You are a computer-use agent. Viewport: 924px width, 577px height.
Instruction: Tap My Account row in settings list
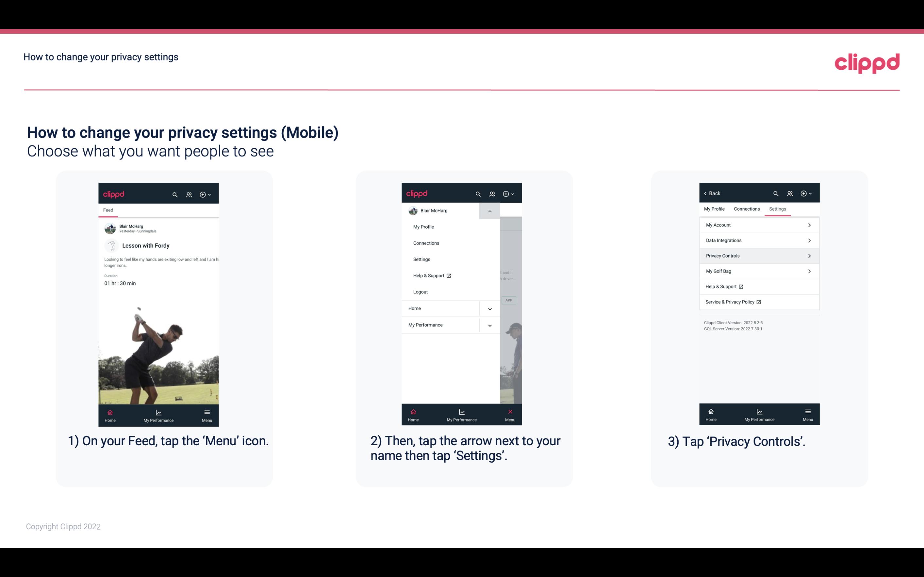tap(759, 225)
